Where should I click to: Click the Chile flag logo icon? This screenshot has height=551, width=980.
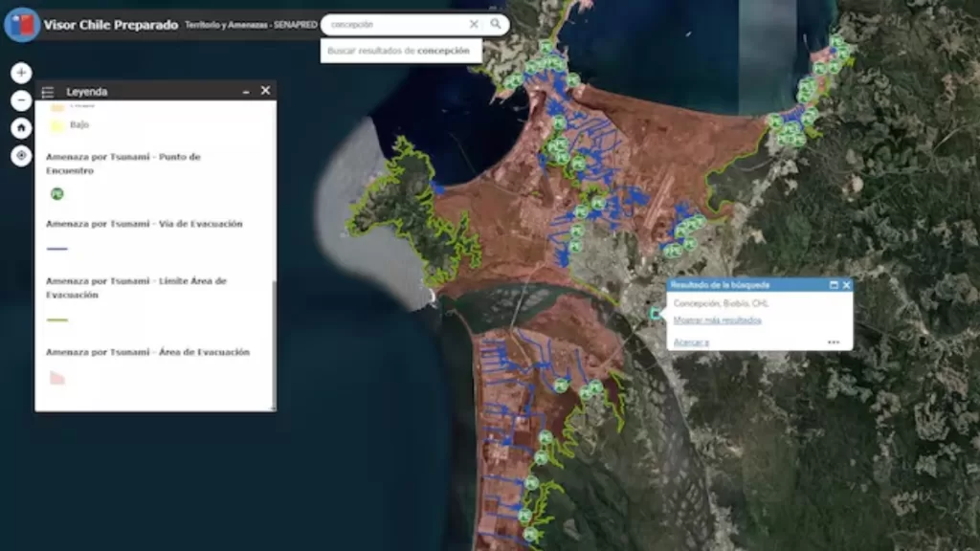(x=21, y=24)
